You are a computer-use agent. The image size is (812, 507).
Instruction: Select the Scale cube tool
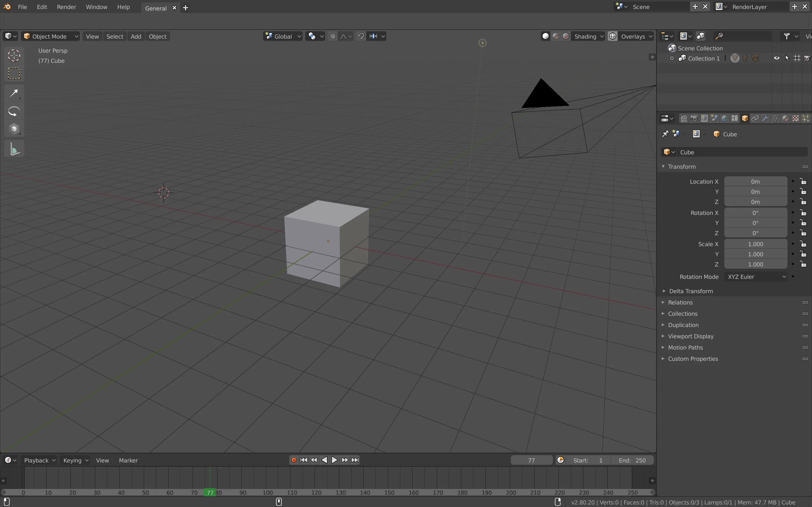tap(14, 129)
